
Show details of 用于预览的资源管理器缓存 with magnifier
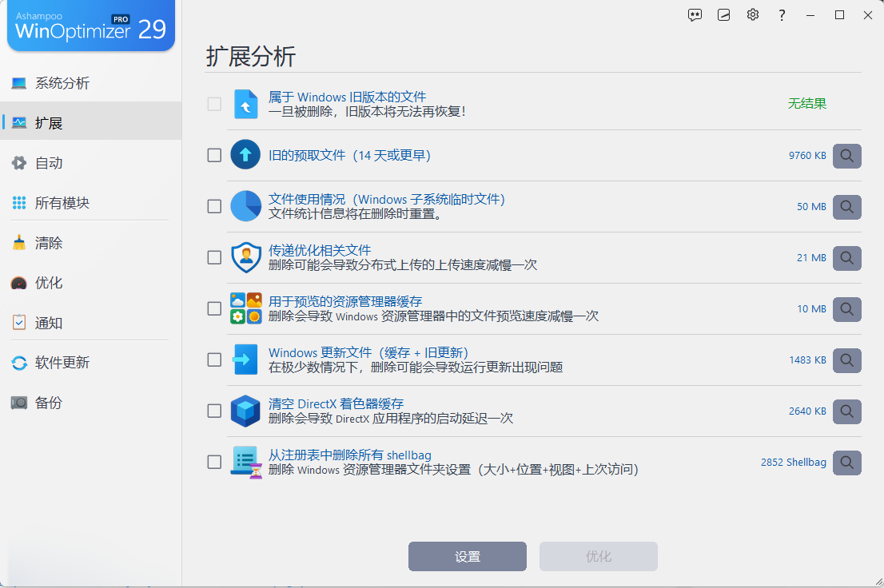pos(846,309)
